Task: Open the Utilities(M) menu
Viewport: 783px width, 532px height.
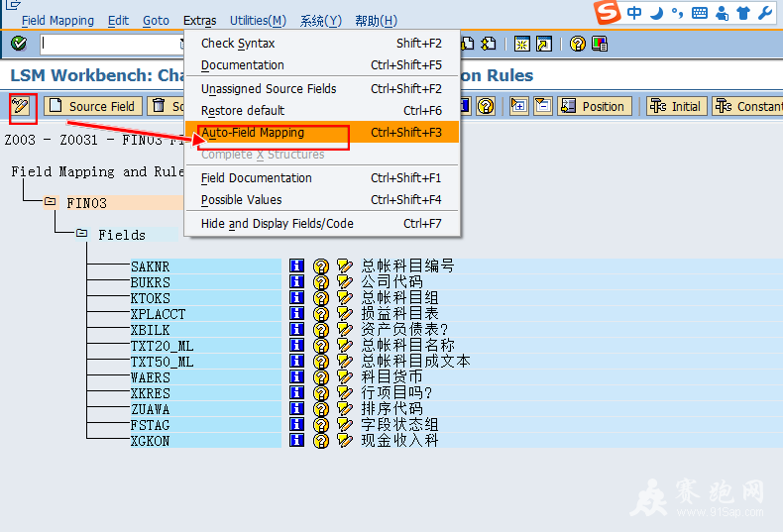Action: click(258, 21)
